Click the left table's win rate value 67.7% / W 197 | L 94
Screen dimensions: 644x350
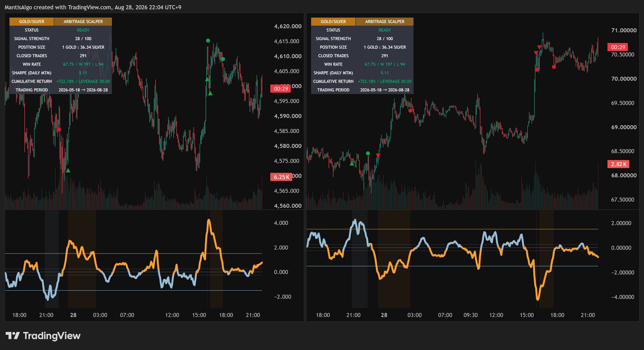click(83, 64)
